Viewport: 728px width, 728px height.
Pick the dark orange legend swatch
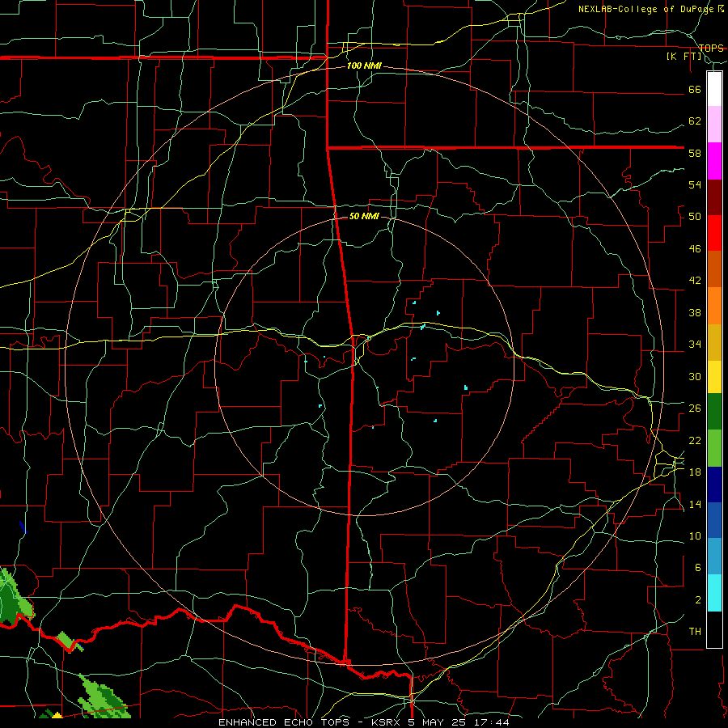[714, 269]
